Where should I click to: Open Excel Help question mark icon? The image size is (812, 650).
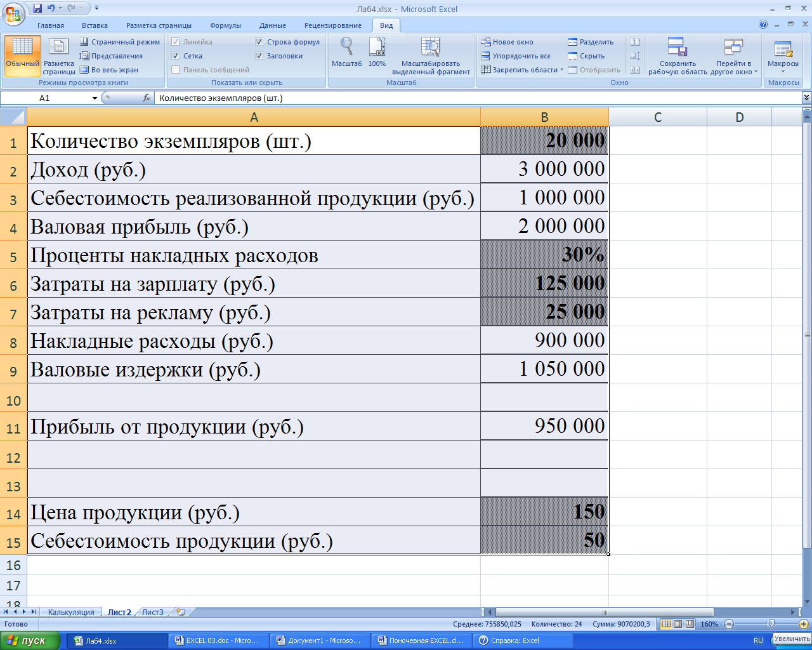(x=763, y=25)
